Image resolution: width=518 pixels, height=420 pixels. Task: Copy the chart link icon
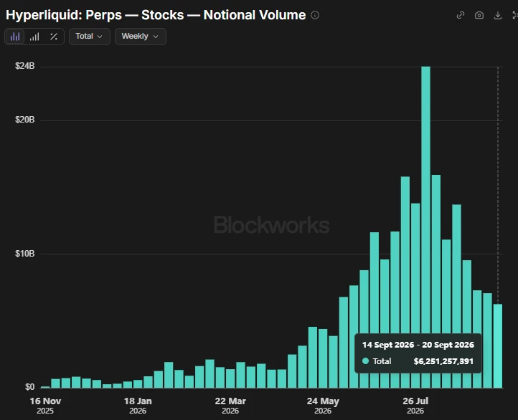pyautogui.click(x=460, y=15)
